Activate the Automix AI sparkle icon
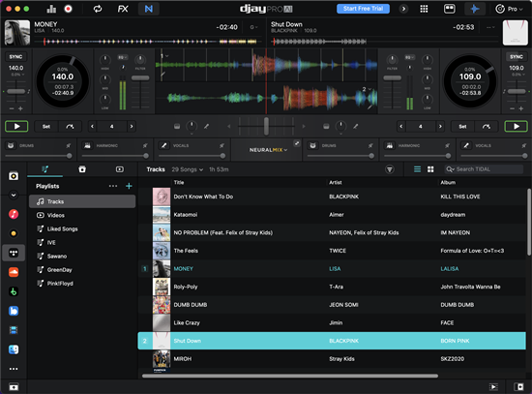Image resolution: width=532 pixels, height=394 pixels. 475,9
